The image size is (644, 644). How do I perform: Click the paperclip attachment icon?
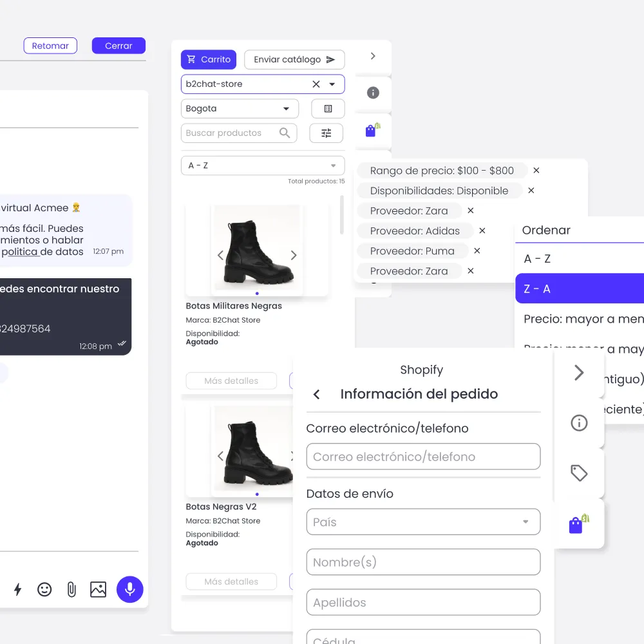point(71,589)
